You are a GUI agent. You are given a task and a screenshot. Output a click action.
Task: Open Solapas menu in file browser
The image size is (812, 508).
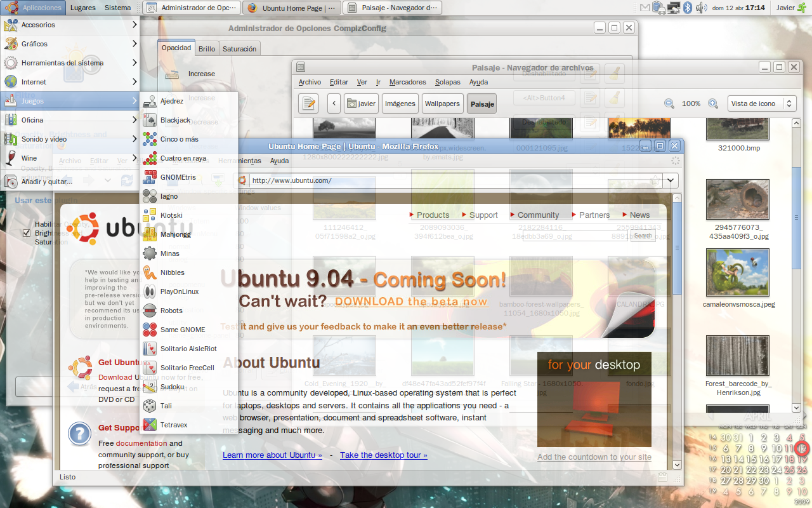point(448,82)
